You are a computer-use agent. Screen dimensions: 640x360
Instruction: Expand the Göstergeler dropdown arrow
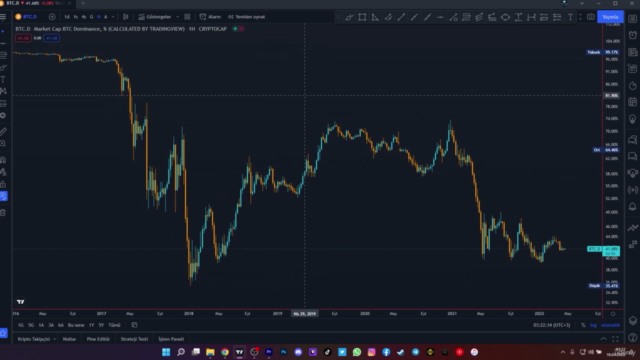click(177, 17)
